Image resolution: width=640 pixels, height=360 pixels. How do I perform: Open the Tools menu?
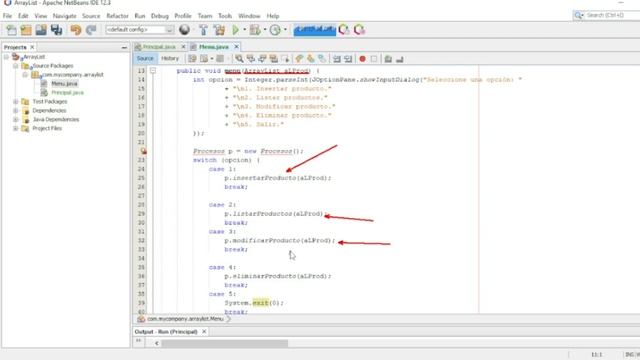[225, 16]
